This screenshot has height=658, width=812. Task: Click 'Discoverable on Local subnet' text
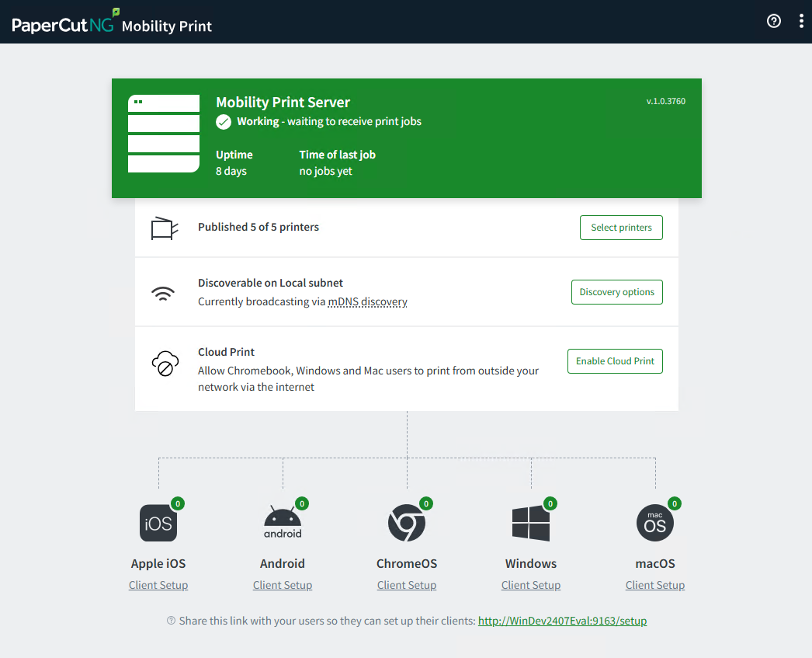[x=270, y=283]
